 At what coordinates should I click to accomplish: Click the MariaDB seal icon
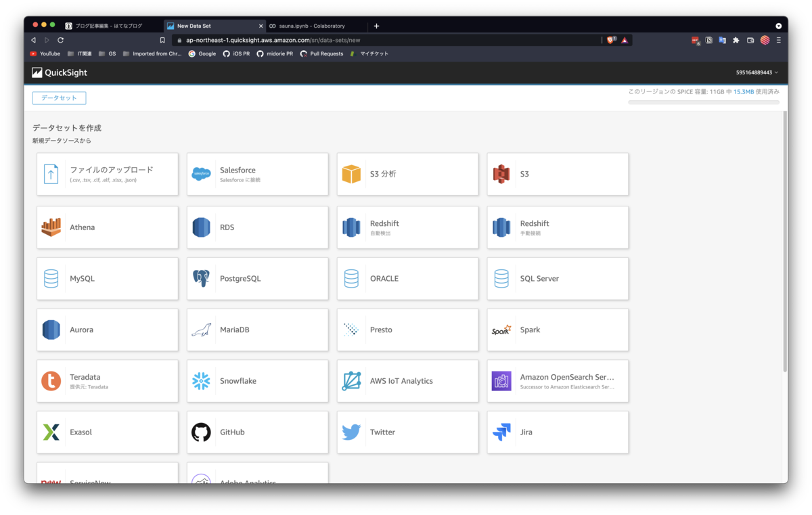pyautogui.click(x=202, y=330)
